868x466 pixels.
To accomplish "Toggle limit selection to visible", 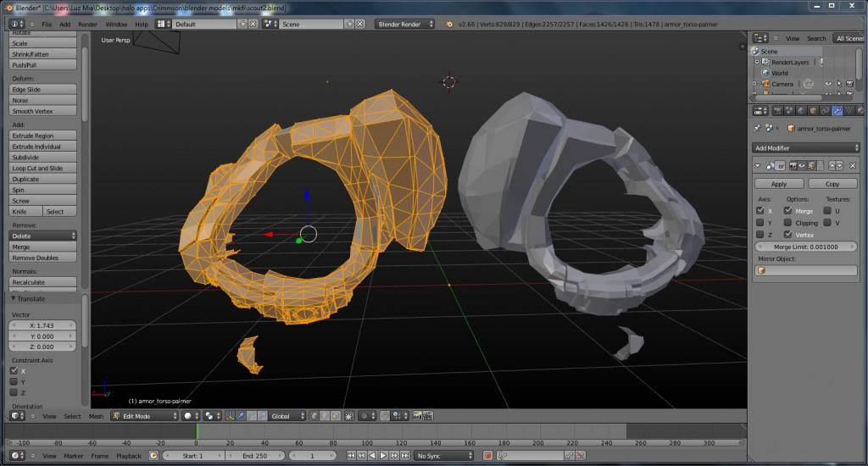I will pos(349,416).
